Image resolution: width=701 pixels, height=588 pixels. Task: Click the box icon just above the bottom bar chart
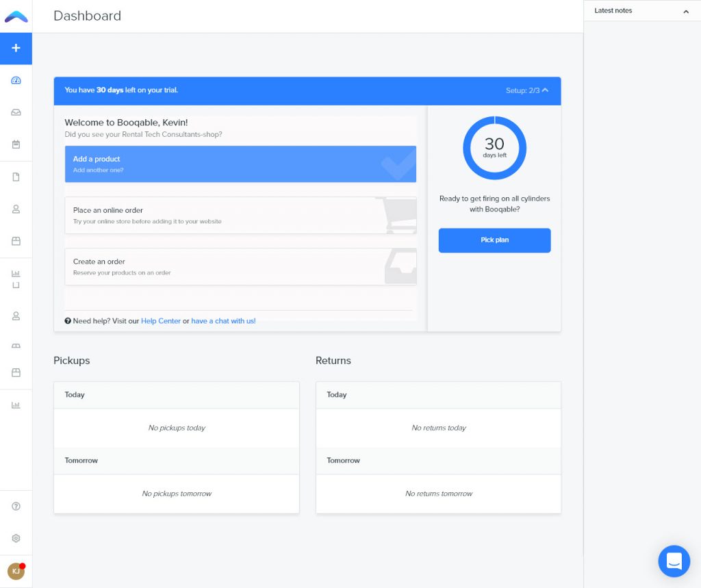[x=16, y=372]
